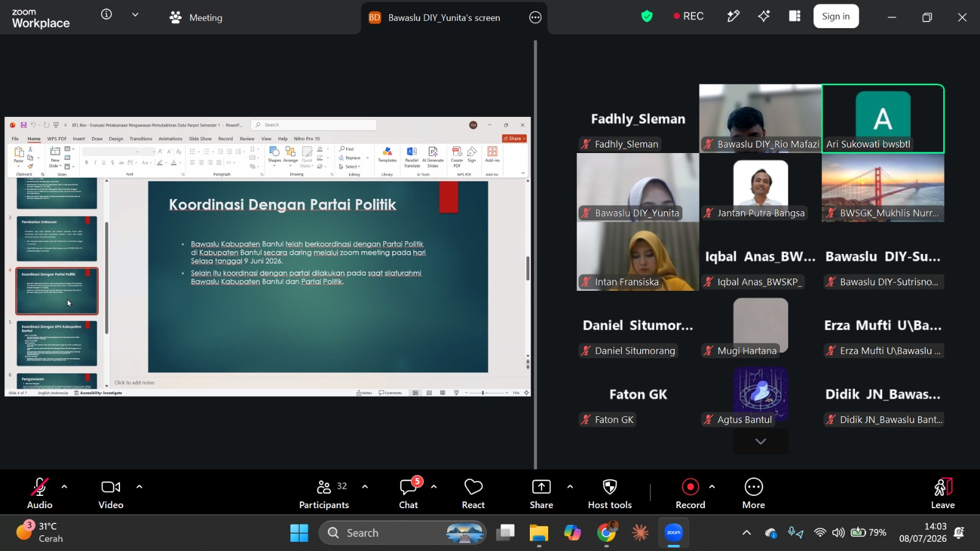Open volume speaker tray icon
The image size is (980, 551).
pyautogui.click(x=839, y=533)
